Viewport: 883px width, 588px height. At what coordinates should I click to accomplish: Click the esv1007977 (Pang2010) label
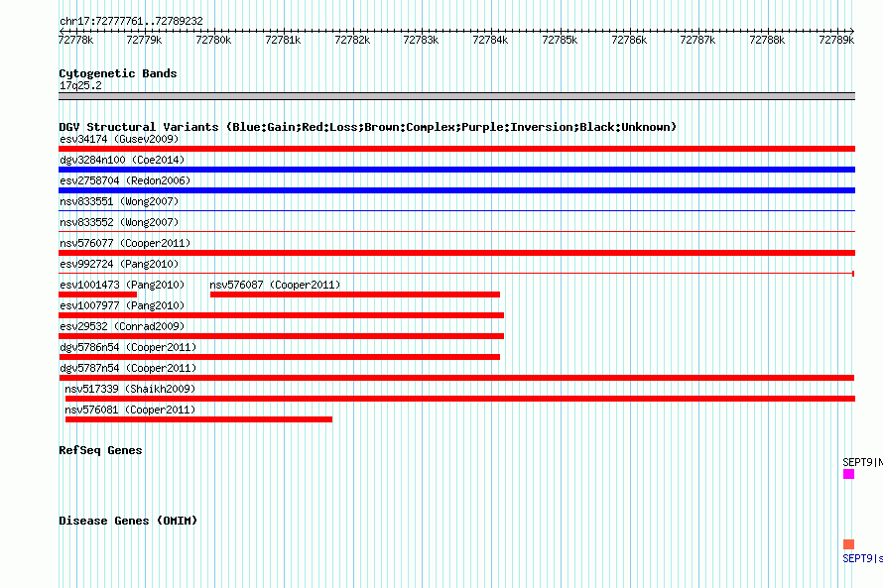pyautogui.click(x=122, y=305)
